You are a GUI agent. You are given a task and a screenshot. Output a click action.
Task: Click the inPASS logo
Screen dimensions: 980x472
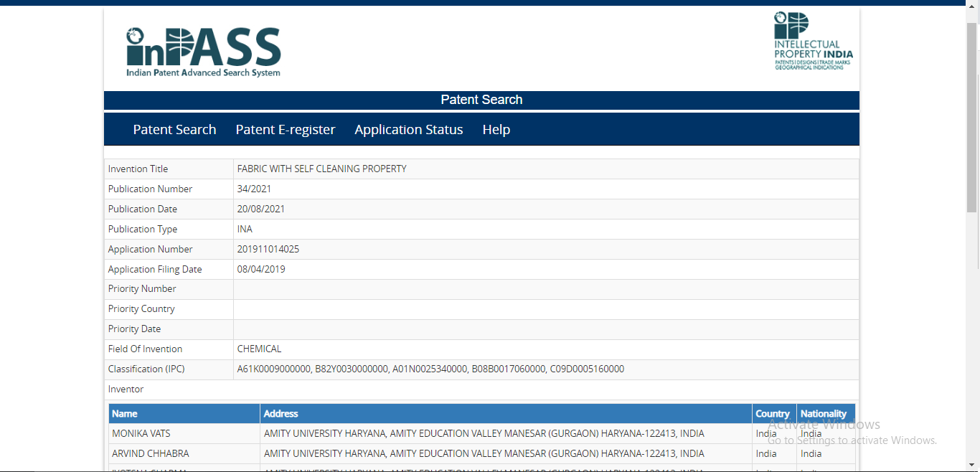tap(204, 52)
